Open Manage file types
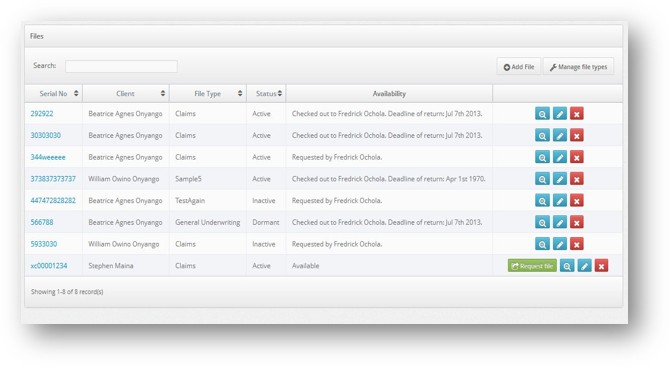This screenshot has width=670, height=366. coord(579,67)
